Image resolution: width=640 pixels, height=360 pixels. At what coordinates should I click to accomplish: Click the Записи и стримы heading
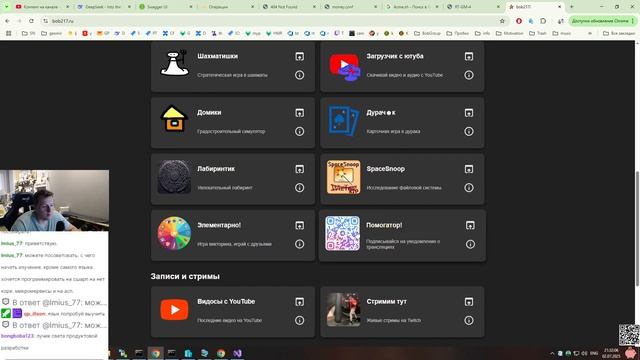pyautogui.click(x=185, y=276)
